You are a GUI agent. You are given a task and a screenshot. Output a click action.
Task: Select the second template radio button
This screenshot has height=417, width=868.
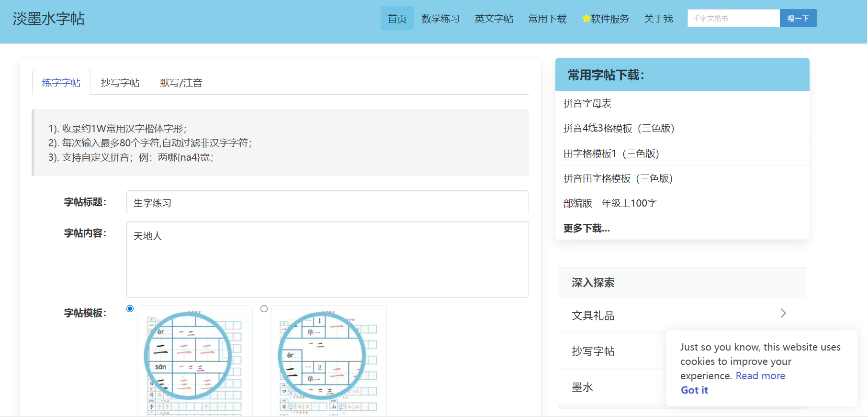[x=264, y=309]
